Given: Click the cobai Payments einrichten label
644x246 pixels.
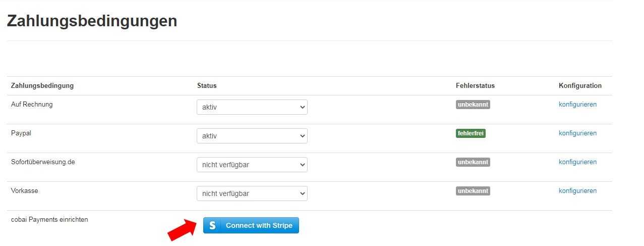Looking at the screenshot, I should coord(49,220).
